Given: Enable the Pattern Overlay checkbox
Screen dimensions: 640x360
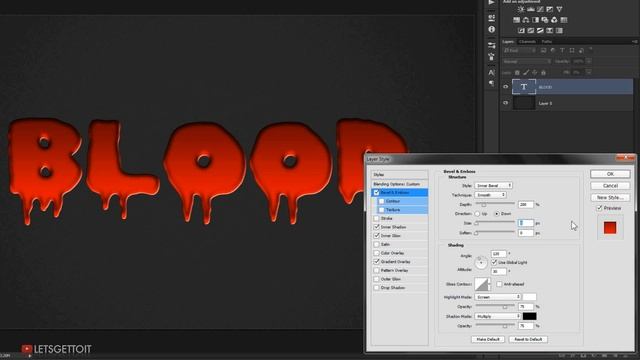Looking at the screenshot, I should (376, 270).
